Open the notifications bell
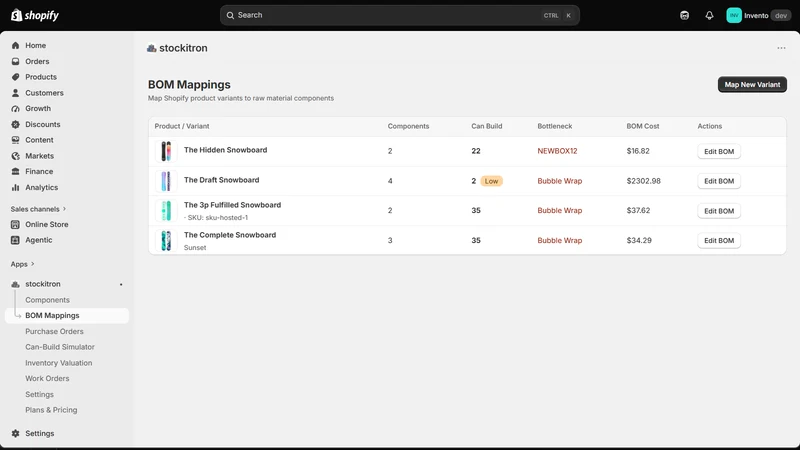 pos(709,15)
